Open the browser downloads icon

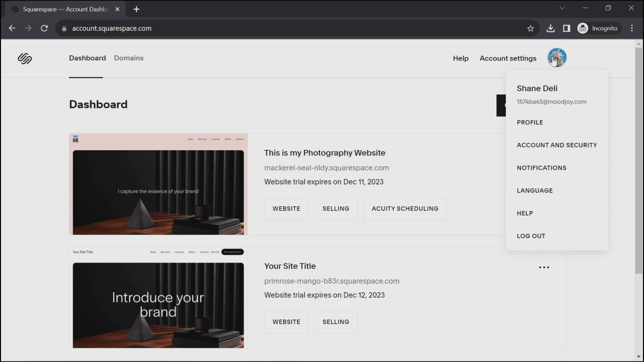(x=550, y=28)
